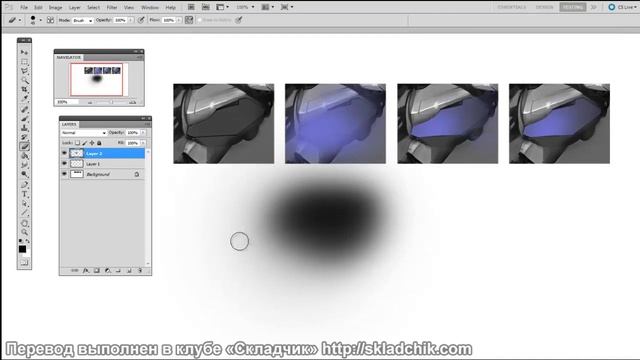Image resolution: width=640 pixels, height=360 pixels.
Task: Select the Blur/Smudge tool
Action: click(x=24, y=165)
